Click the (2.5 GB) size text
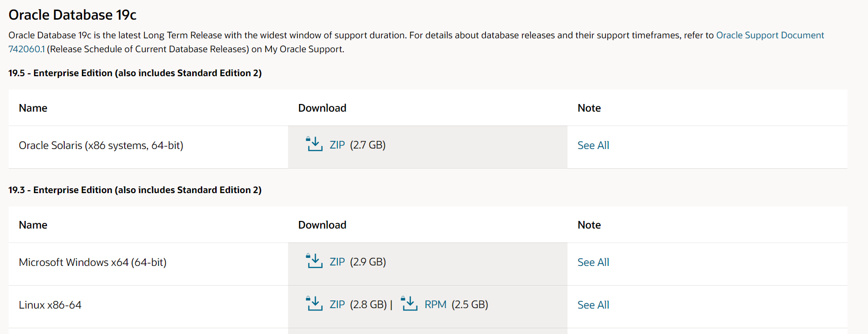868x334 pixels. point(470,304)
